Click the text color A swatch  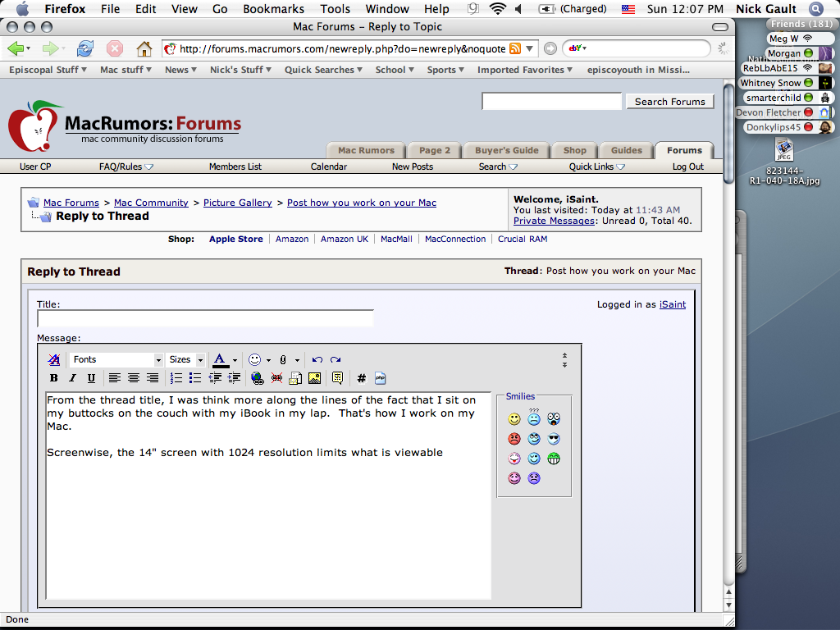pos(220,359)
